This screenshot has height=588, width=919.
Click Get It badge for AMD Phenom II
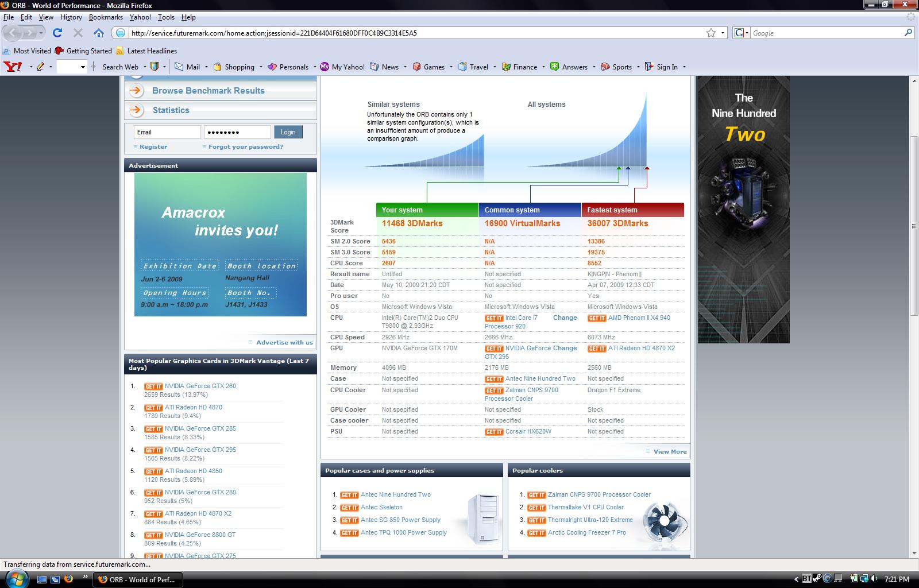(597, 318)
